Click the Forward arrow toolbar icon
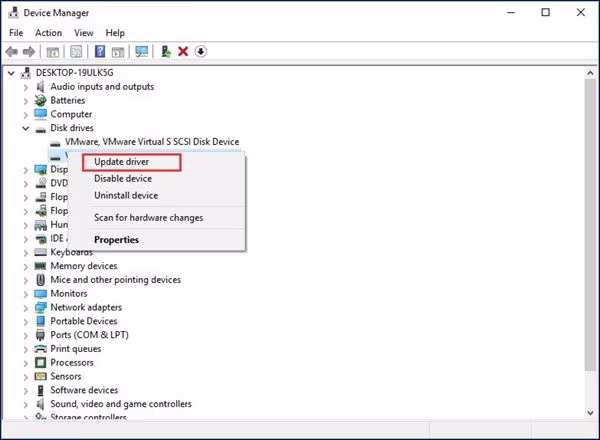 click(29, 51)
